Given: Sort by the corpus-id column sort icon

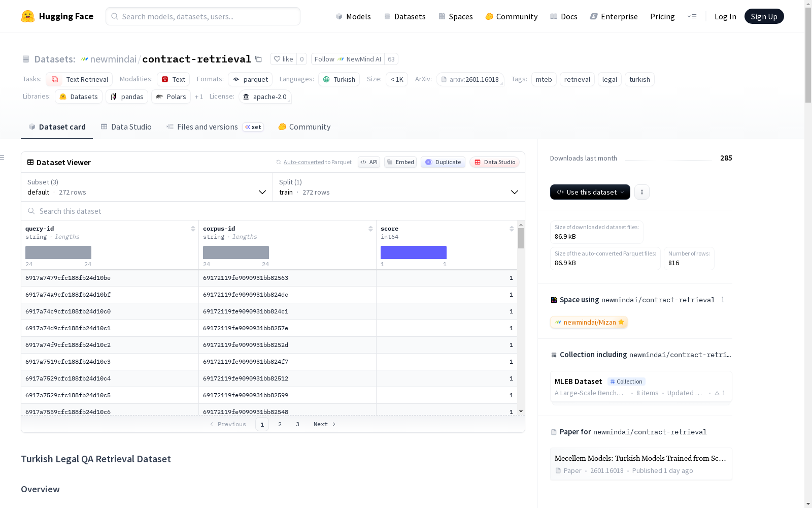Looking at the screenshot, I should click(x=370, y=229).
